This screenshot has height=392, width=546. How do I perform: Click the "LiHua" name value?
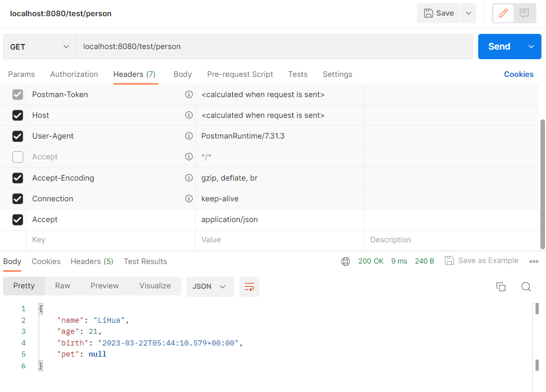coord(109,320)
